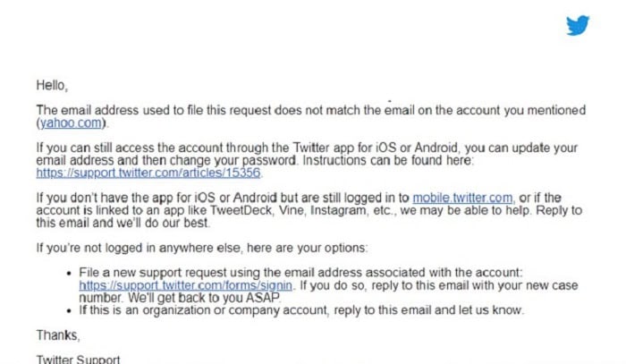Follow the mobile.twitter.com link
The image size is (626, 364).
point(462,198)
